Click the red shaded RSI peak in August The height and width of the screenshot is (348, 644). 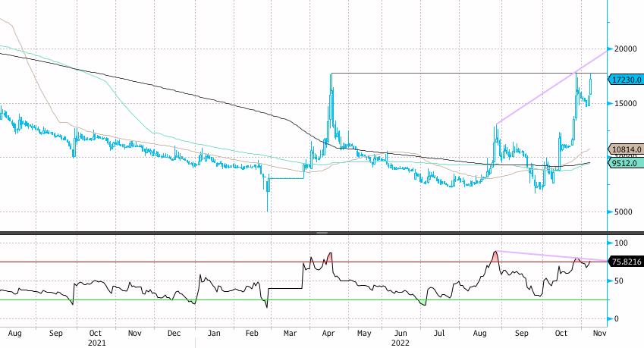point(495,256)
